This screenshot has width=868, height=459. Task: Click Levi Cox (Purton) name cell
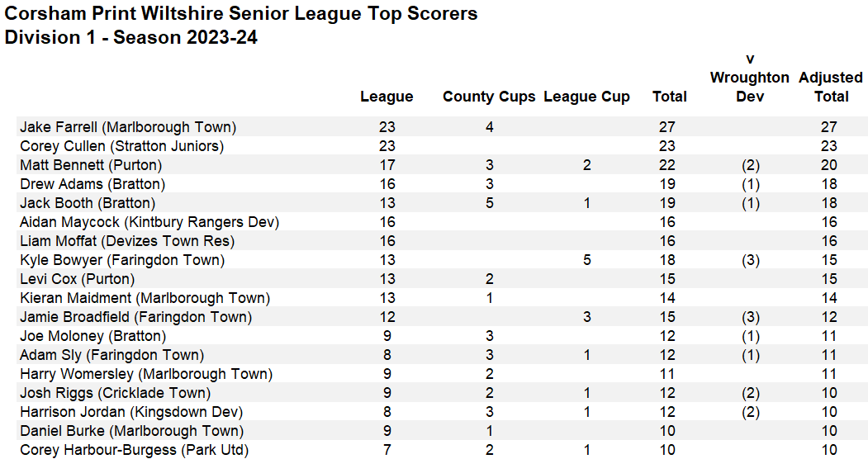pos(77,279)
